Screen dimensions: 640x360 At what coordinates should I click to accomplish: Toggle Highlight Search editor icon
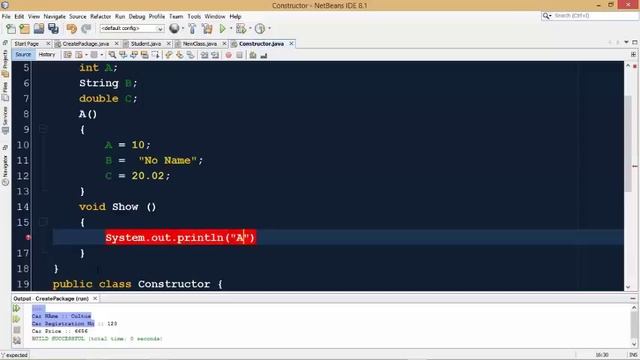144,55
